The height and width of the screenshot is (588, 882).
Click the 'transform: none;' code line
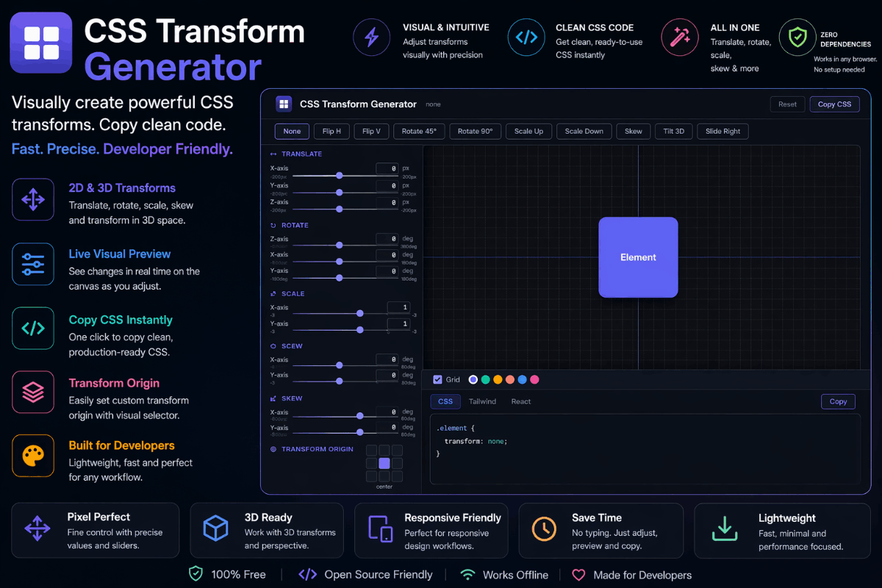(476, 441)
